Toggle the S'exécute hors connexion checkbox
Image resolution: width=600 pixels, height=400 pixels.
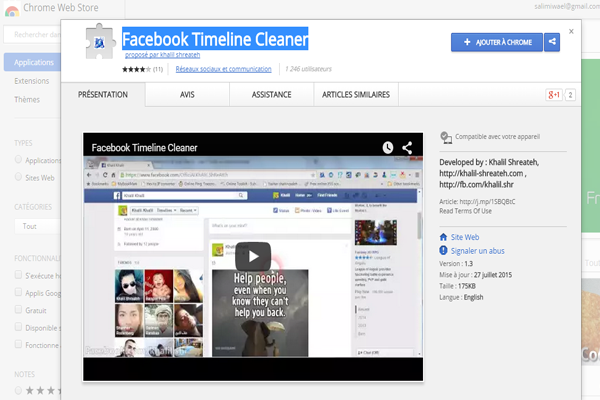pyautogui.click(x=18, y=274)
